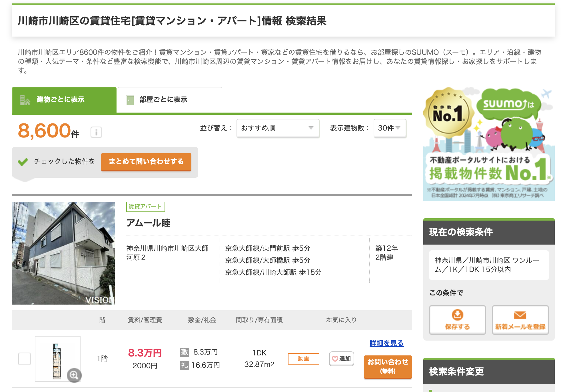Screen dimensions: 569x392
Task: Open the 詳細を見る link
Action: [386, 343]
